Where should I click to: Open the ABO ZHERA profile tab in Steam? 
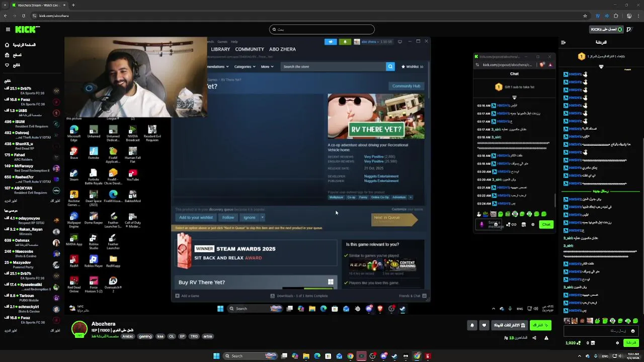282,49
